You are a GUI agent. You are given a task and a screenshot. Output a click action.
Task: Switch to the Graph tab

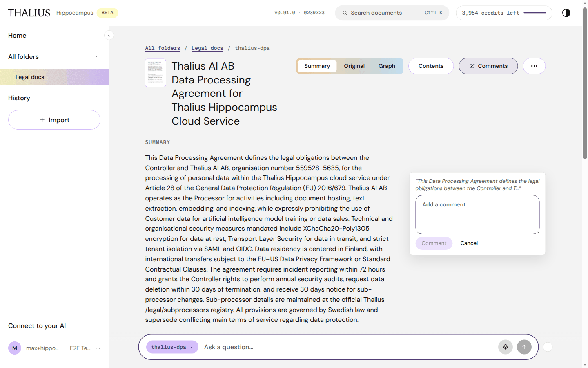pyautogui.click(x=387, y=66)
